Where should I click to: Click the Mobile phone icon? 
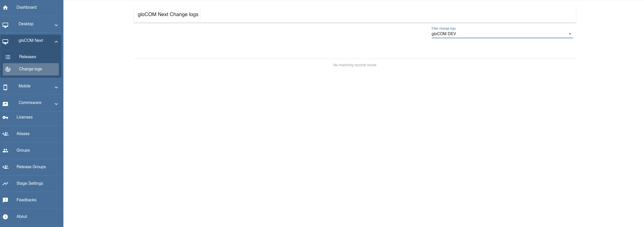tap(5, 87)
